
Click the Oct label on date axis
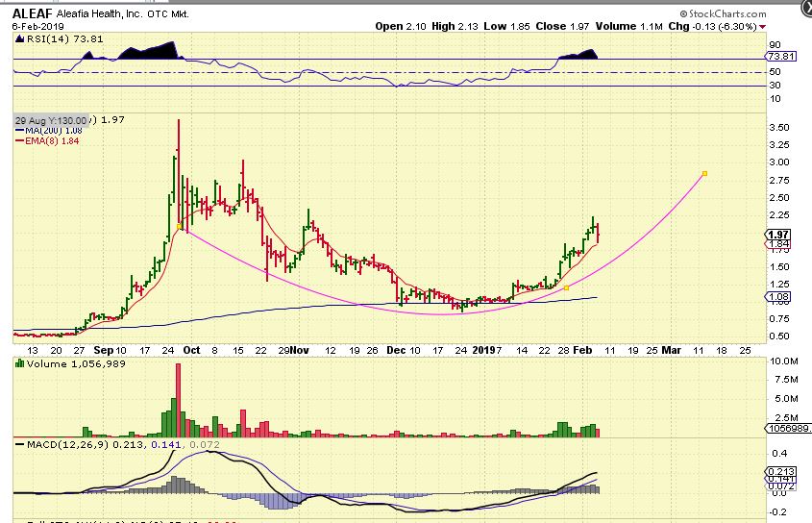(x=191, y=351)
